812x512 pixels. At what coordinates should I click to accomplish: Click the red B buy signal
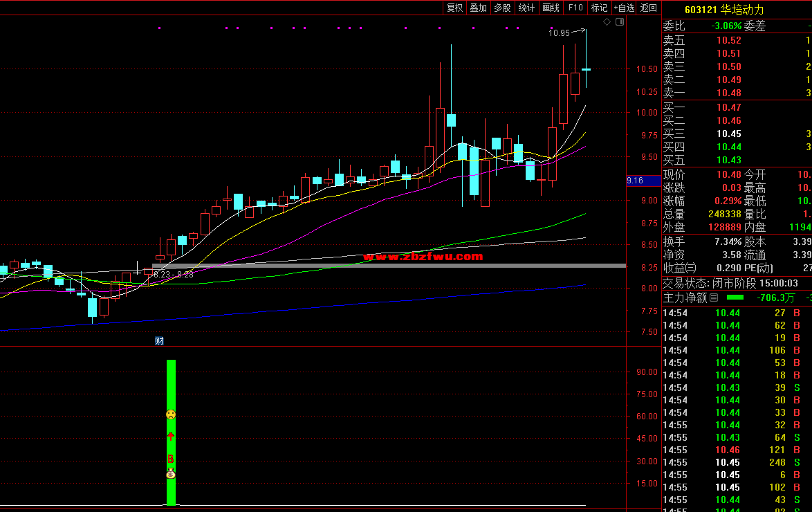click(170, 459)
